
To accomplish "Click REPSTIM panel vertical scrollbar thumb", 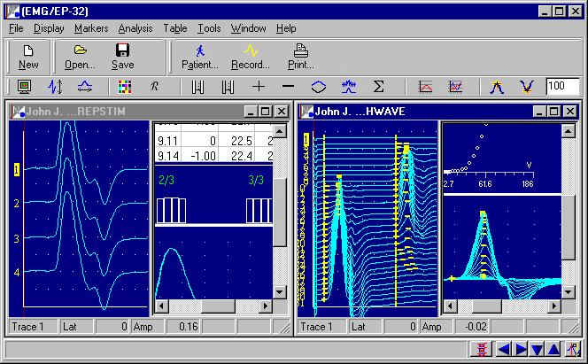I will (x=280, y=213).
